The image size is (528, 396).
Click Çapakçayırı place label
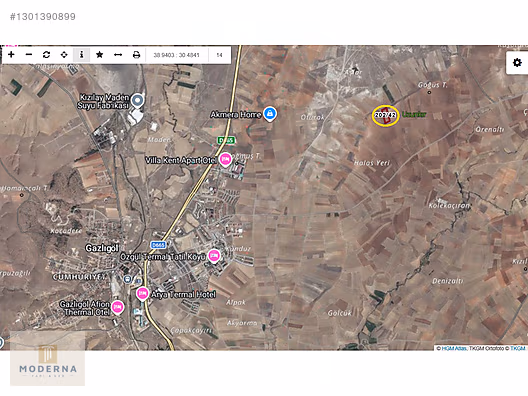pos(191,330)
